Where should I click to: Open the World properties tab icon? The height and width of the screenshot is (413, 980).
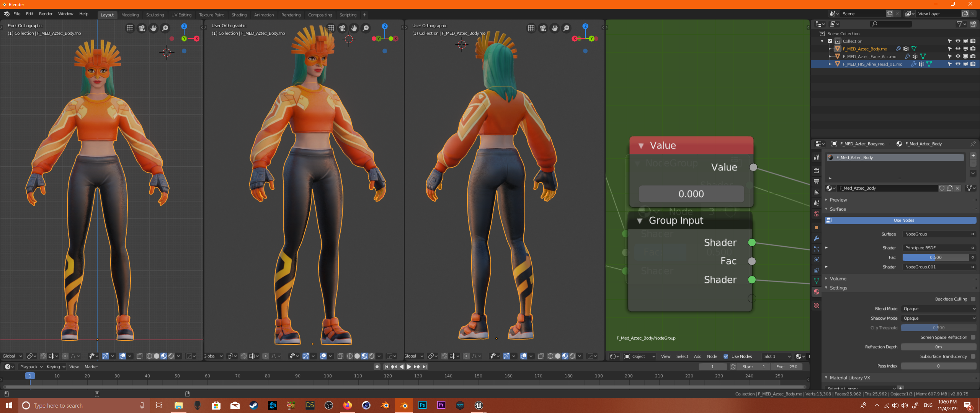pyautogui.click(x=817, y=214)
